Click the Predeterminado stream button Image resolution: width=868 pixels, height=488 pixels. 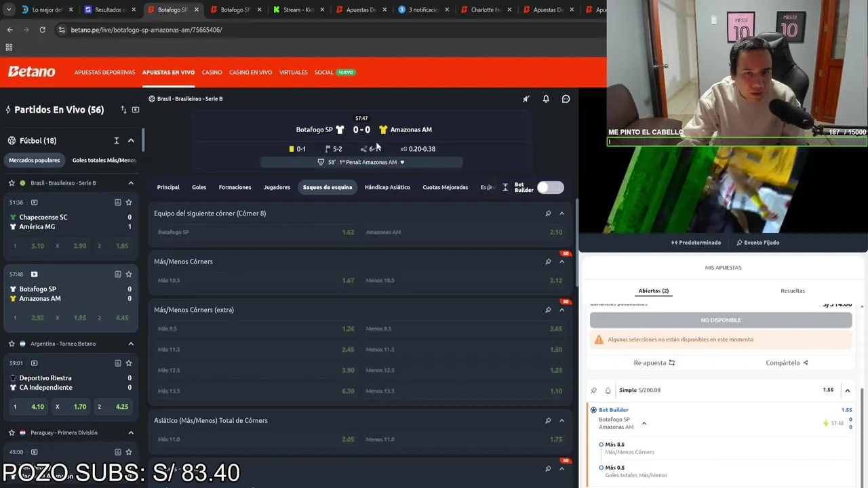coord(696,243)
